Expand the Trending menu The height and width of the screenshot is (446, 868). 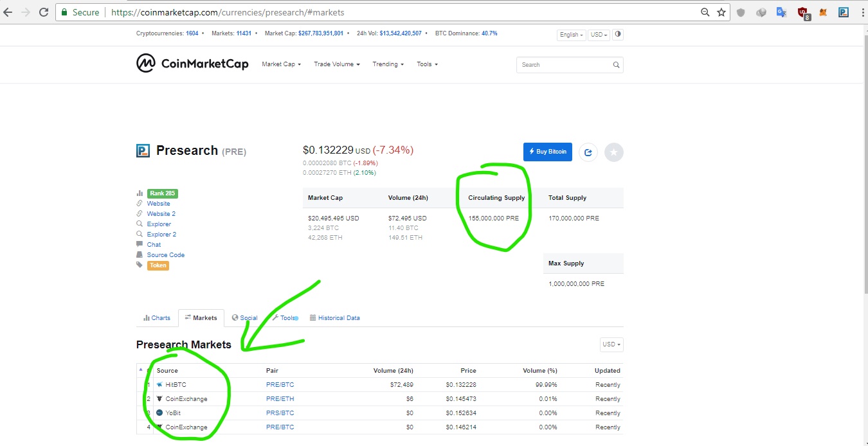(388, 64)
